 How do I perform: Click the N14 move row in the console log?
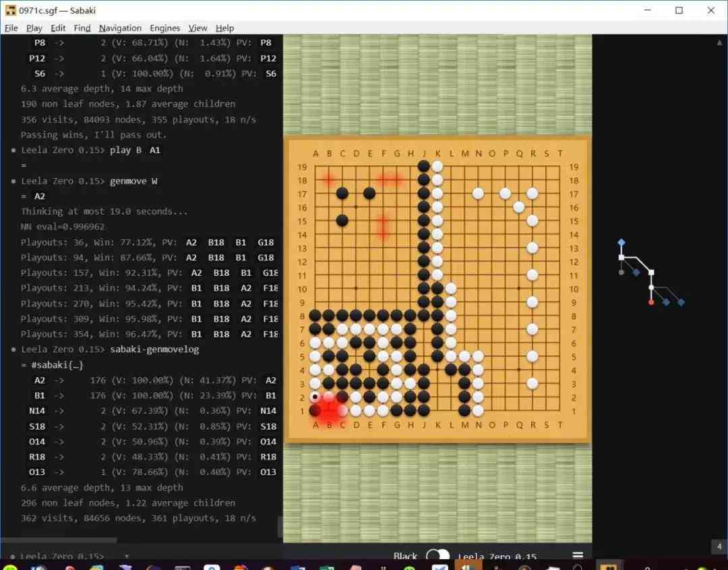(153, 411)
